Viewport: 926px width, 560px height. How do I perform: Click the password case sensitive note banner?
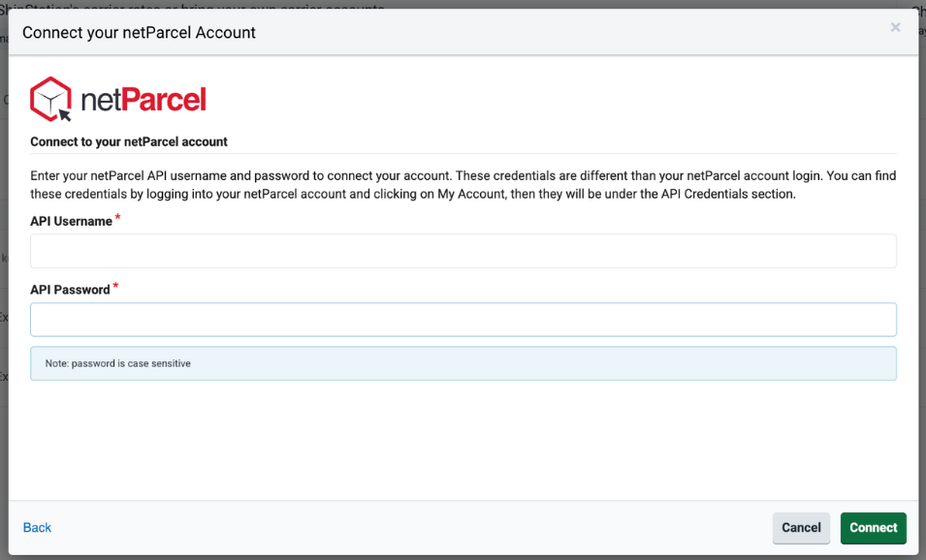point(463,363)
